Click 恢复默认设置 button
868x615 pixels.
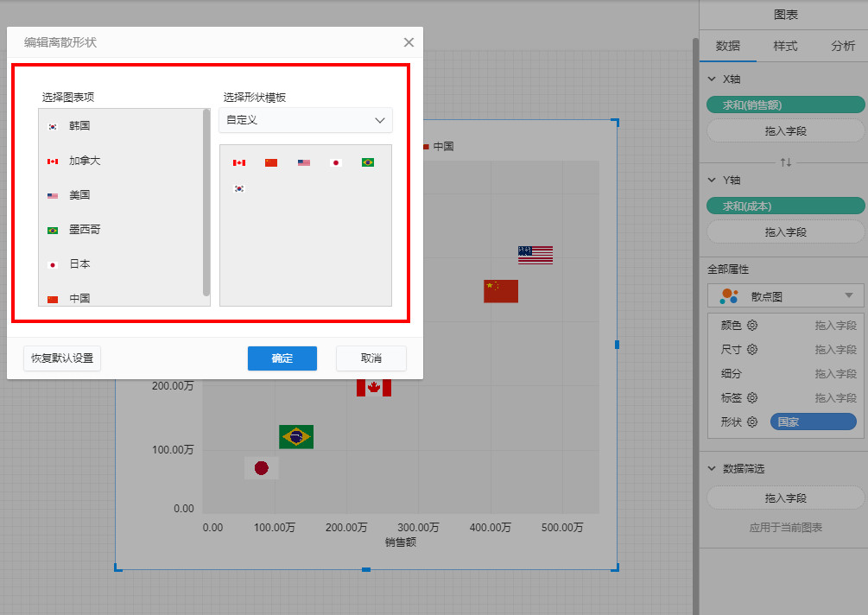pos(62,358)
